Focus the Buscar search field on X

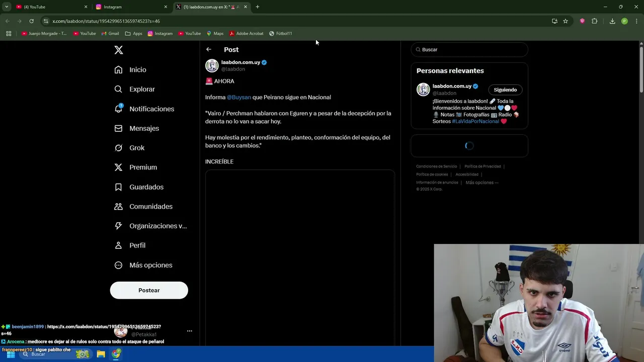click(469, 50)
